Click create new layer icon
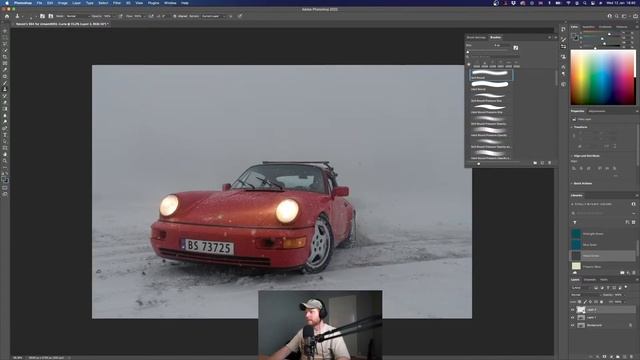640x360 pixels. click(624, 357)
